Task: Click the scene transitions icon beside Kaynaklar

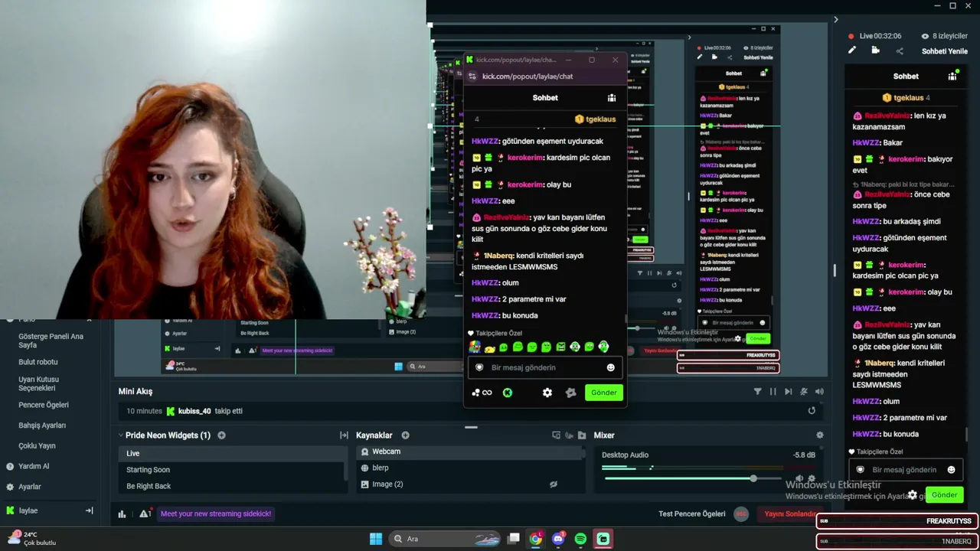Action: click(x=344, y=435)
